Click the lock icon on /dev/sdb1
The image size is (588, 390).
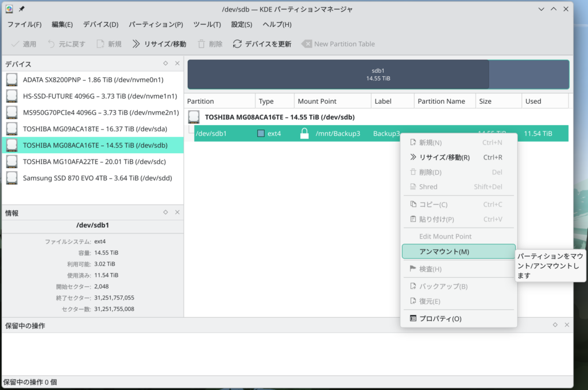click(x=304, y=134)
